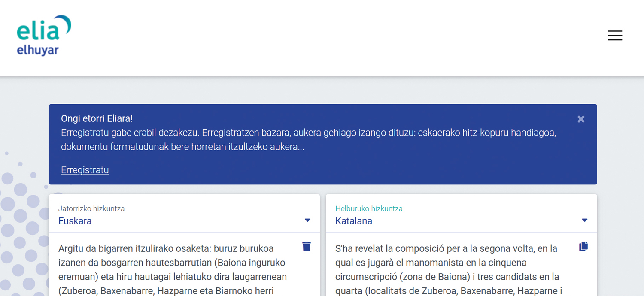This screenshot has height=296, width=644.
Task: Click the Erregistratu link
Action: (85, 170)
